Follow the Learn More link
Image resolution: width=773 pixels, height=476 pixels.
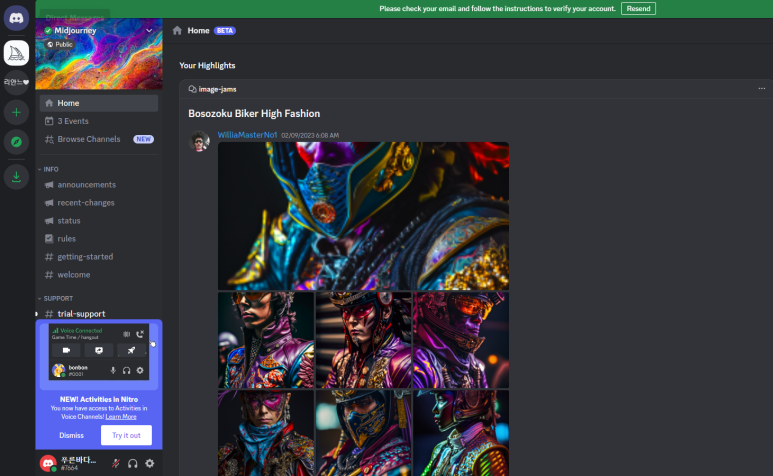(x=121, y=416)
